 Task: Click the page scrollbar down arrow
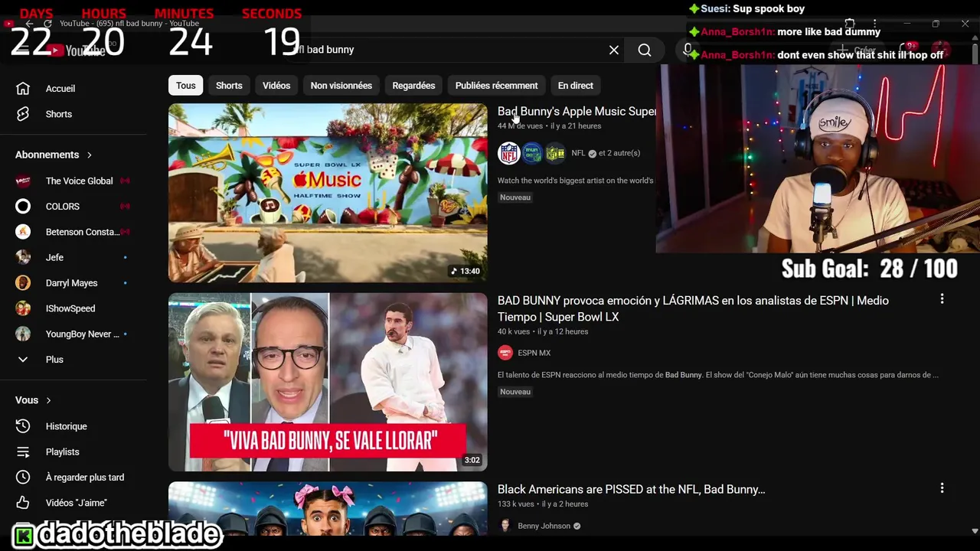click(975, 531)
